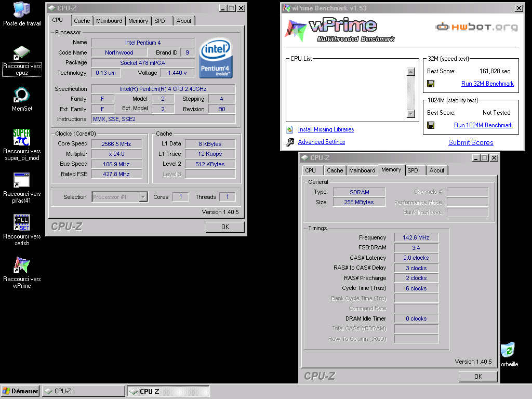532x399 pixels.
Task: Open Memory tab in left CPU-Z window
Action: (x=138, y=21)
